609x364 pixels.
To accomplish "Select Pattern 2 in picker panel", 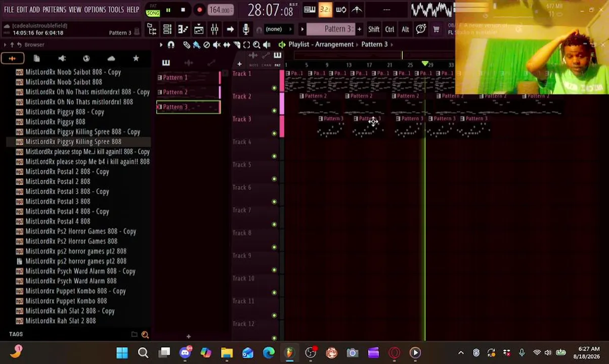I will [x=188, y=92].
